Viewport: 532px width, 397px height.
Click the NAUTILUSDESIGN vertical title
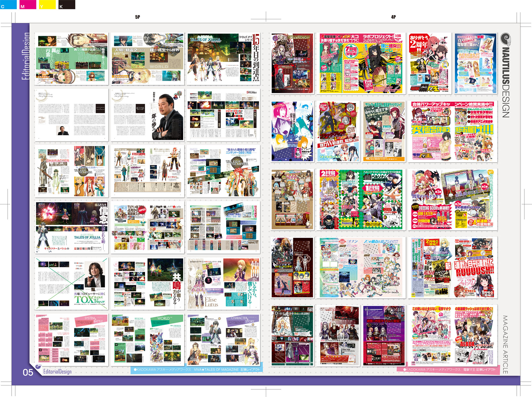(506, 82)
